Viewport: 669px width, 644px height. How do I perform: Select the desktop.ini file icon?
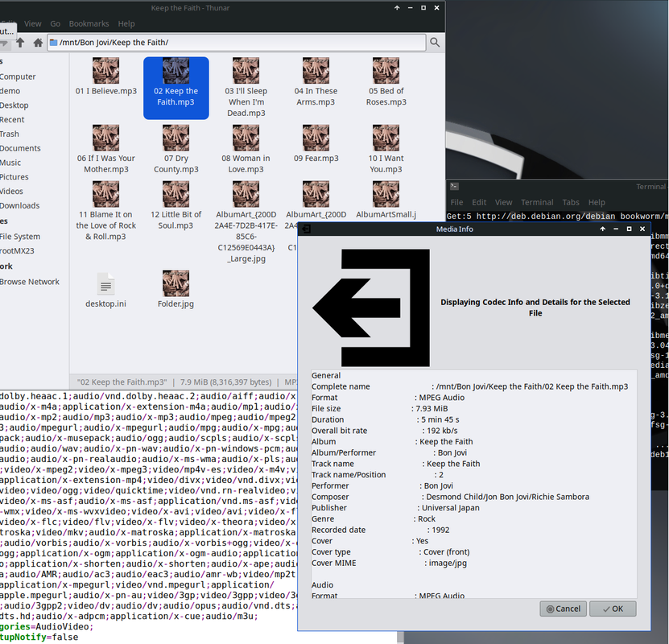105,290
